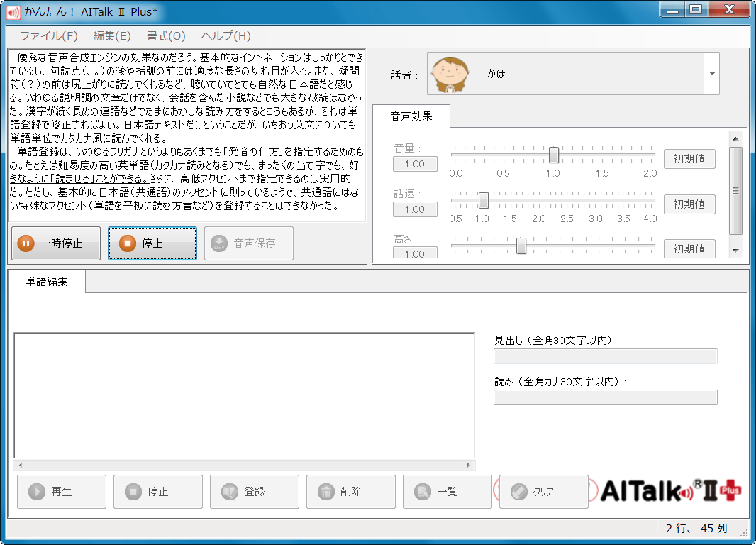Click the word edit display area
756x545 pixels.
(x=245, y=395)
